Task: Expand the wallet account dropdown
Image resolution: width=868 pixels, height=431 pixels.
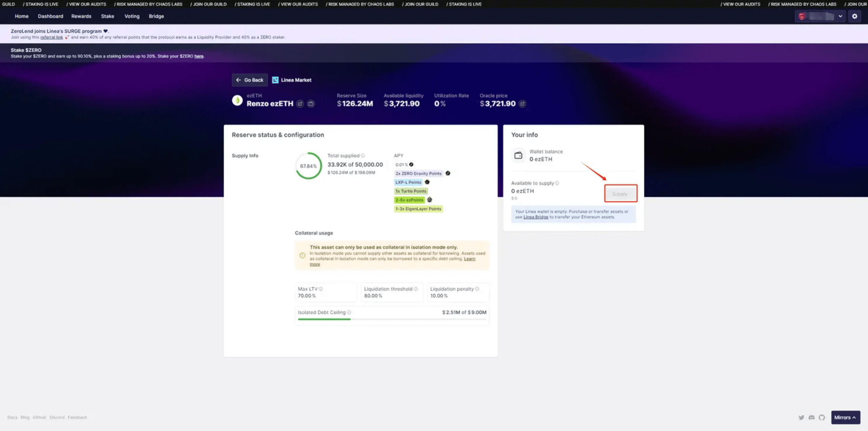Action: [x=840, y=16]
